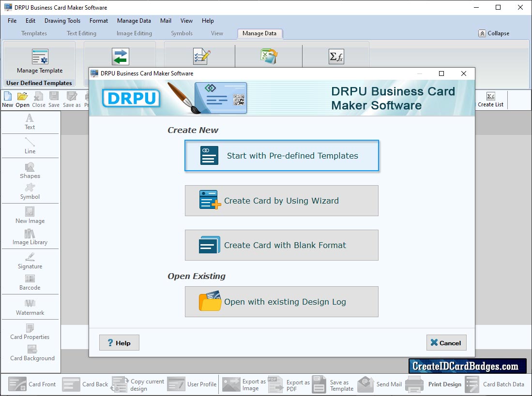Image resolution: width=532 pixels, height=396 pixels.
Task: Click the Save as toolbar icon
Action: [72, 100]
